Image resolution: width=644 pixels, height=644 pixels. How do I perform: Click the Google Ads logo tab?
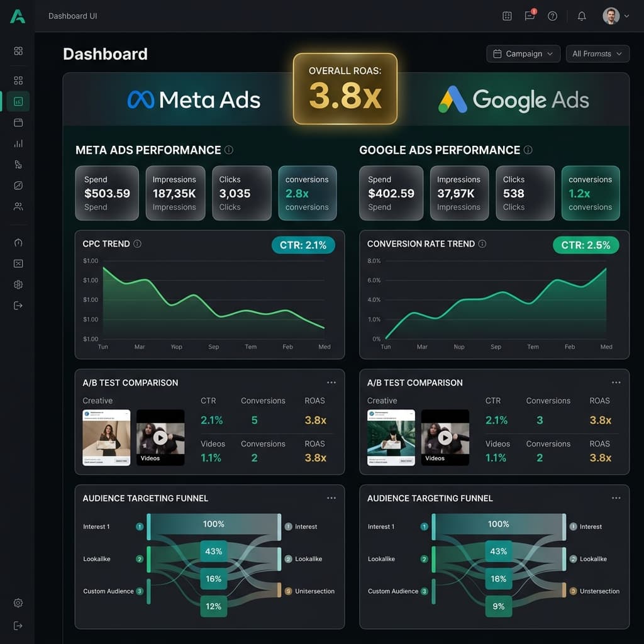click(513, 100)
